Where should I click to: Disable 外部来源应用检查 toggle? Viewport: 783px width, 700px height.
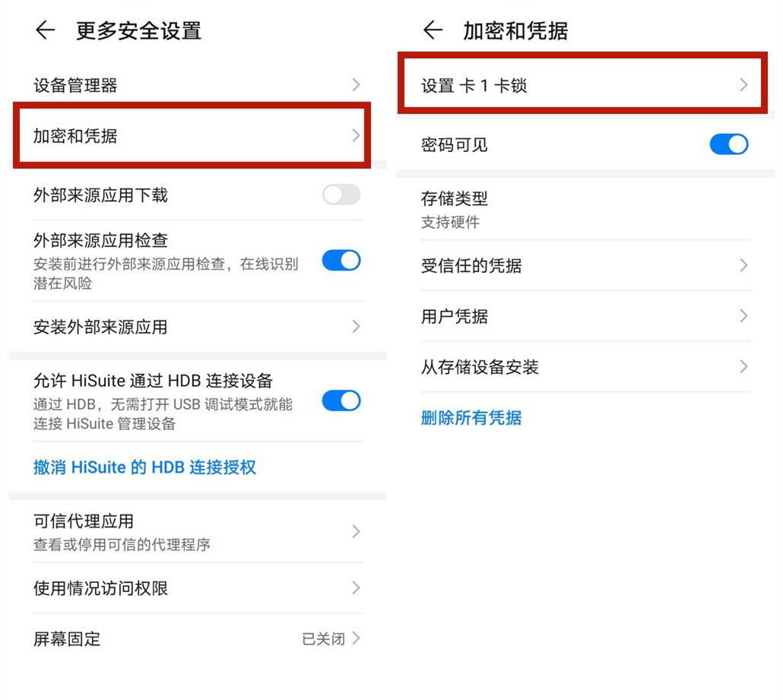click(341, 261)
